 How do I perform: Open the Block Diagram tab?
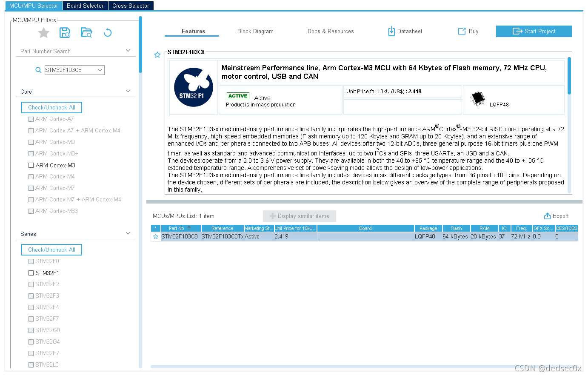coord(255,31)
